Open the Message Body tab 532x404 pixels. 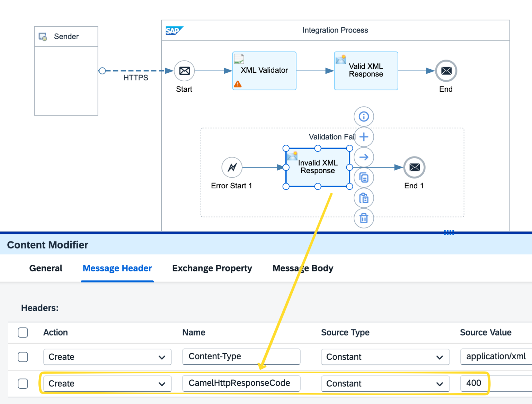(303, 268)
